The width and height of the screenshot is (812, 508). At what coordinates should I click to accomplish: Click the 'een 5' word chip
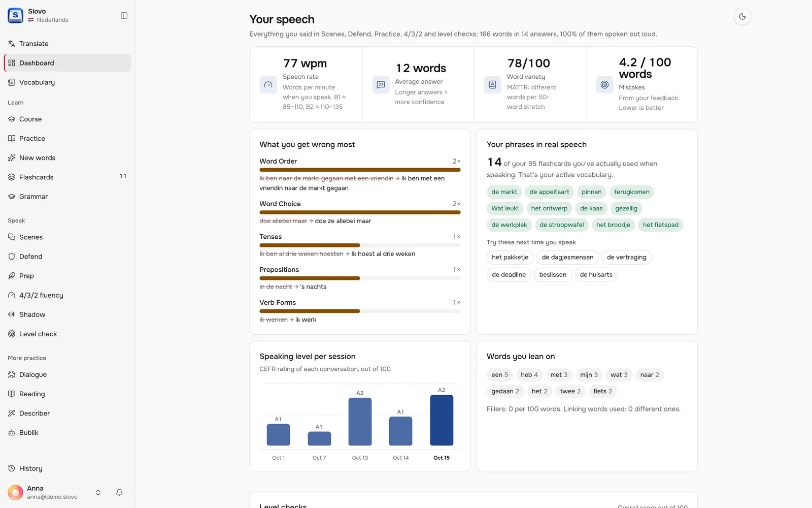pyautogui.click(x=499, y=375)
